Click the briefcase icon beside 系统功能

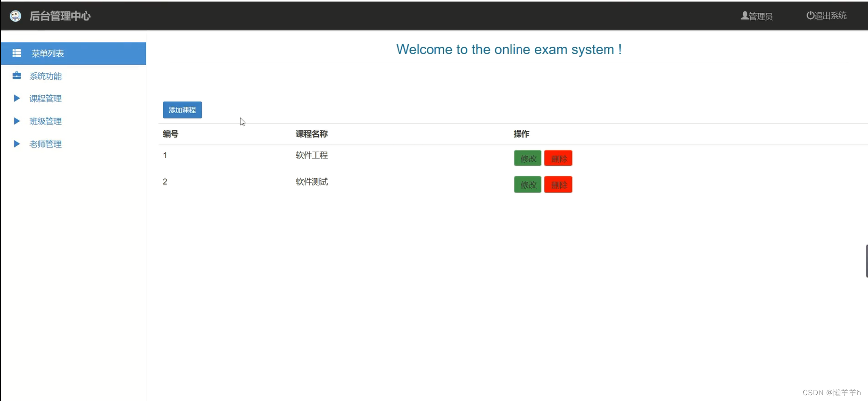tap(17, 76)
